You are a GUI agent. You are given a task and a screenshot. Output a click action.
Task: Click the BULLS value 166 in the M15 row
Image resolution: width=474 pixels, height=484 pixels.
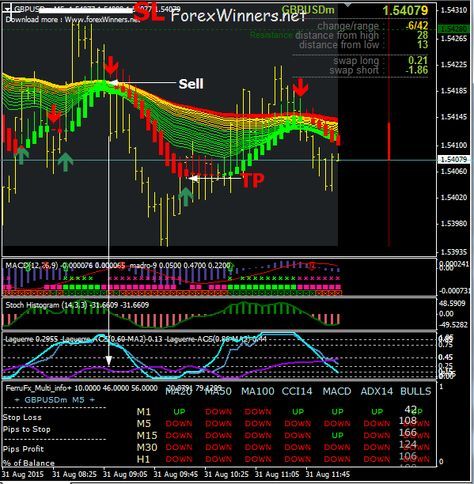click(x=408, y=433)
